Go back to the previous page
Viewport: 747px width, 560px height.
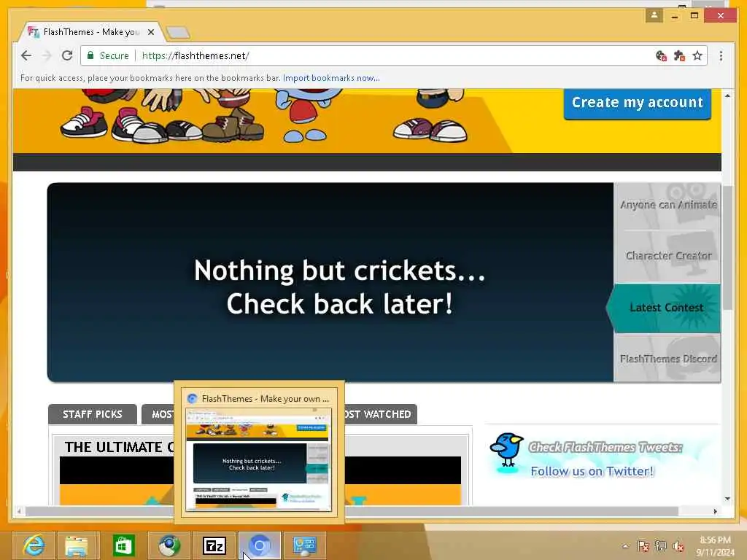coord(26,55)
